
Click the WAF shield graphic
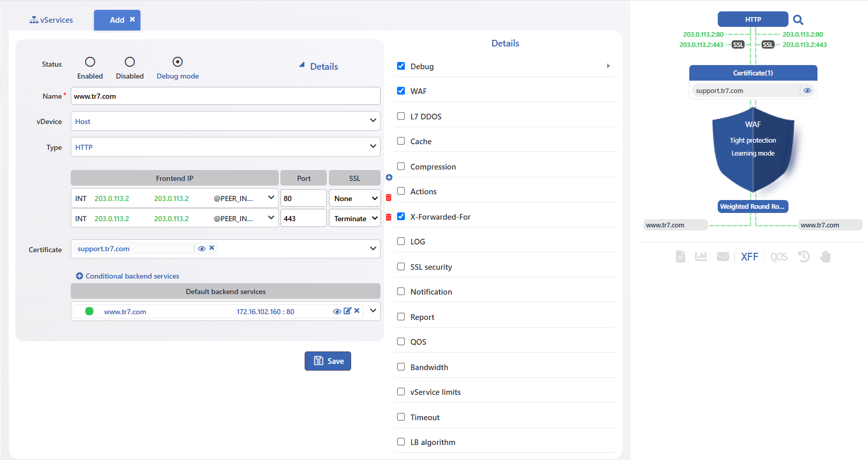(753, 150)
